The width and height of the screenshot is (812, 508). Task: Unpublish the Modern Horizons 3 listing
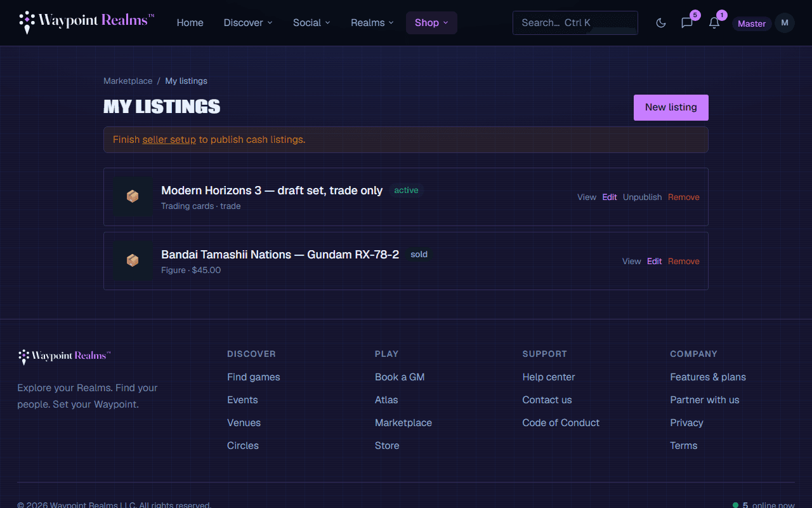tap(643, 197)
